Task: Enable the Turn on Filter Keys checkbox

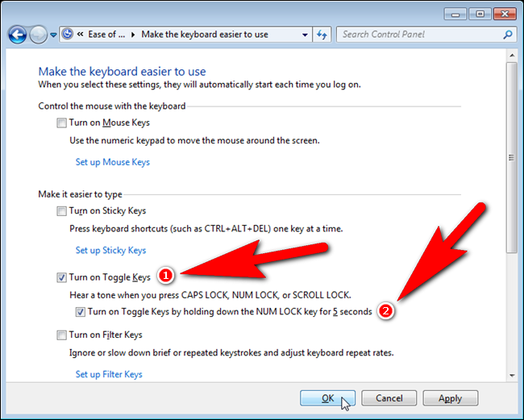Action: tap(61, 335)
